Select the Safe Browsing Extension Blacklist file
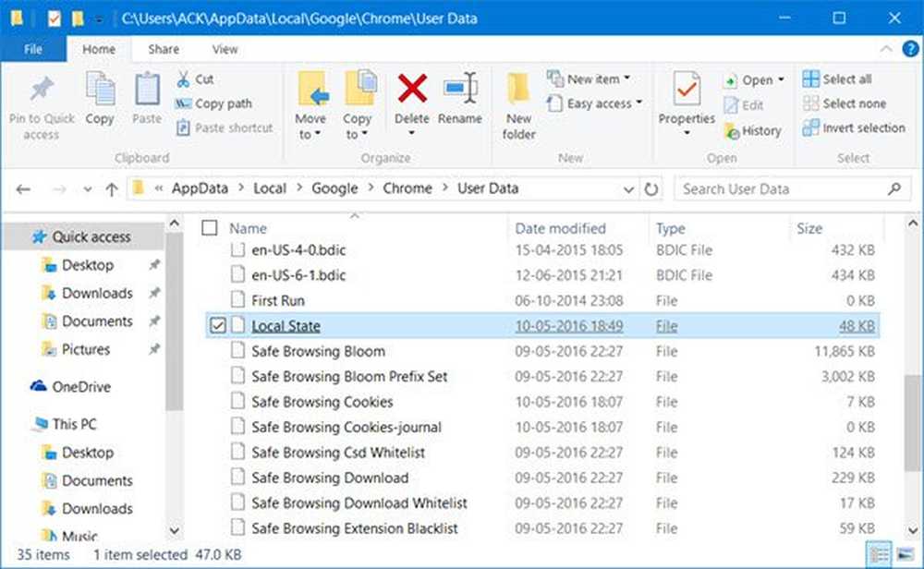924x569 pixels. [354, 528]
